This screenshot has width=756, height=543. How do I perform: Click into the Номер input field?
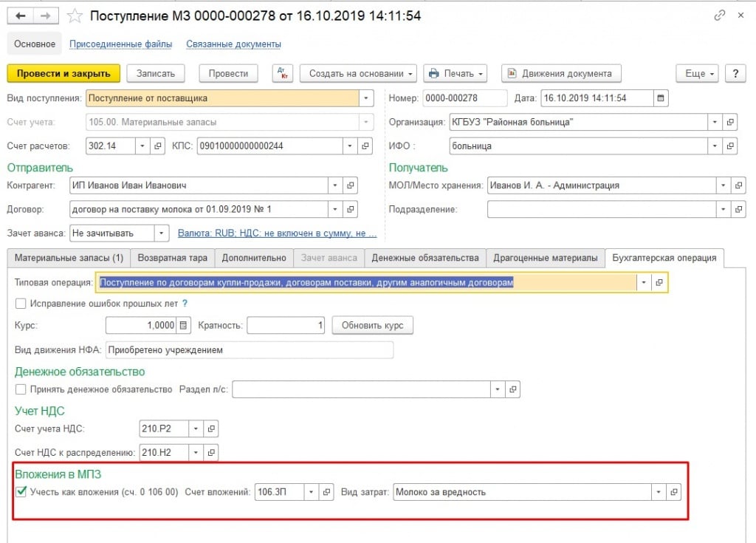[x=464, y=98]
